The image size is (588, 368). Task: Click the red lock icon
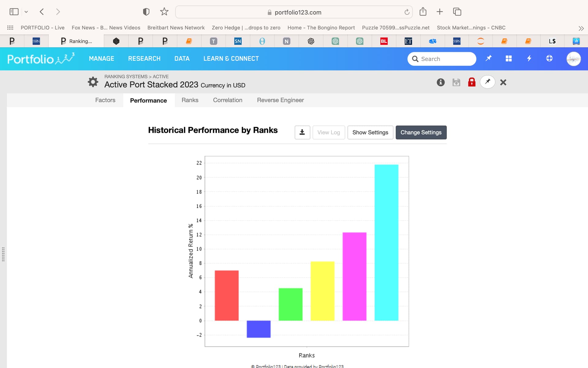(x=472, y=82)
